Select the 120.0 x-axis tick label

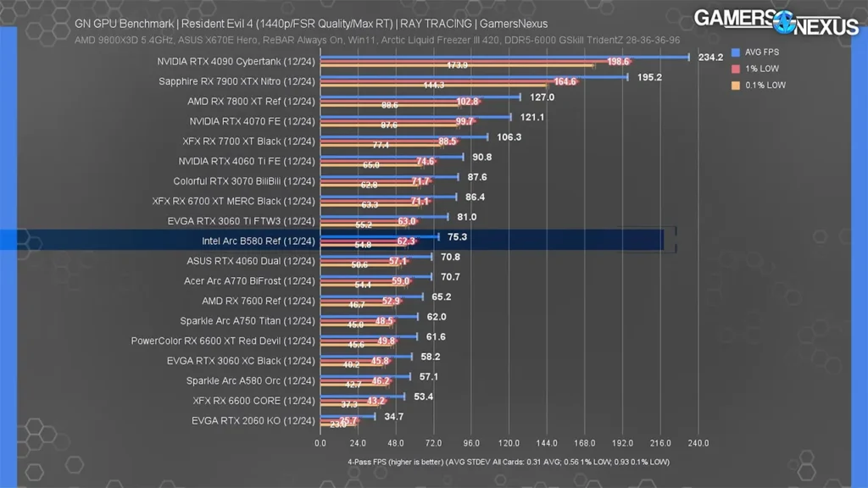[509, 443]
